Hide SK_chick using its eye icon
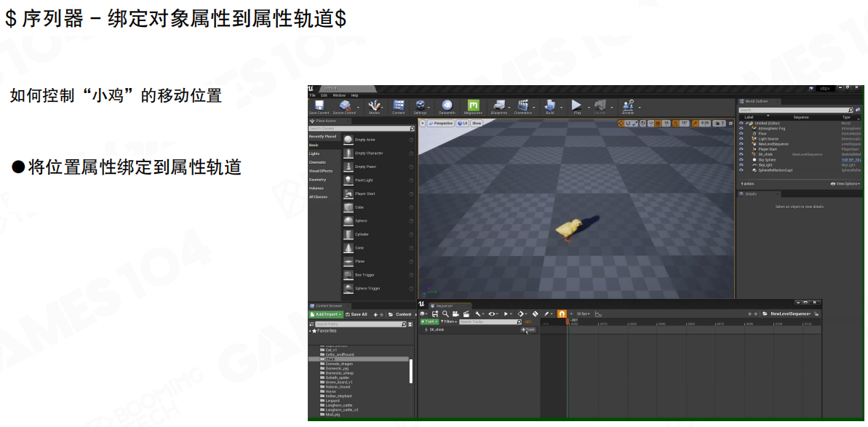868x427 pixels. (x=741, y=154)
